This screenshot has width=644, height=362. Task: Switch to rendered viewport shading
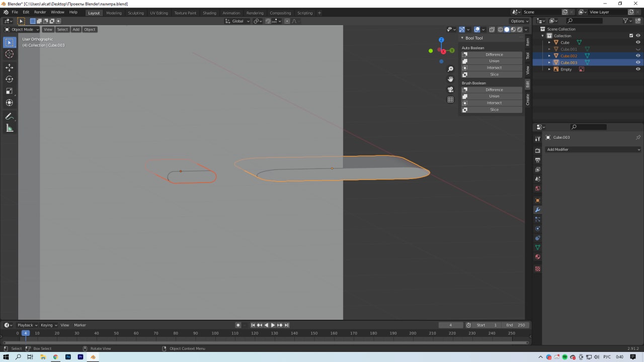tap(519, 29)
